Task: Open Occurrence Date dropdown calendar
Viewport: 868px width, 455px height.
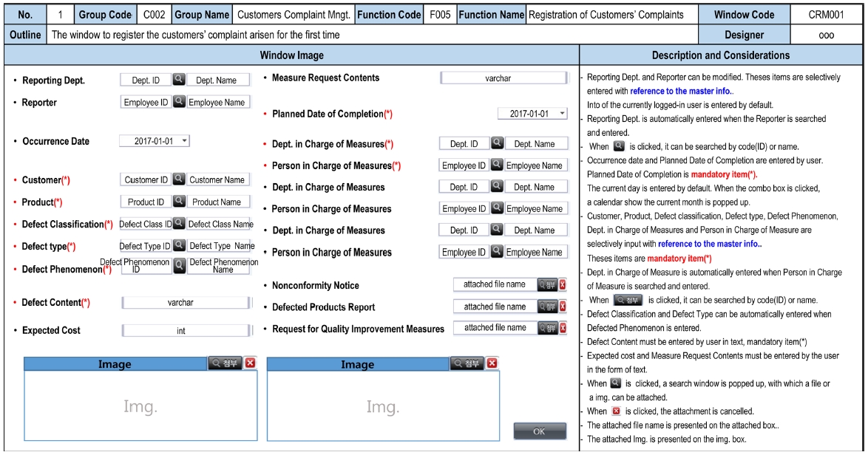Action: coord(184,141)
